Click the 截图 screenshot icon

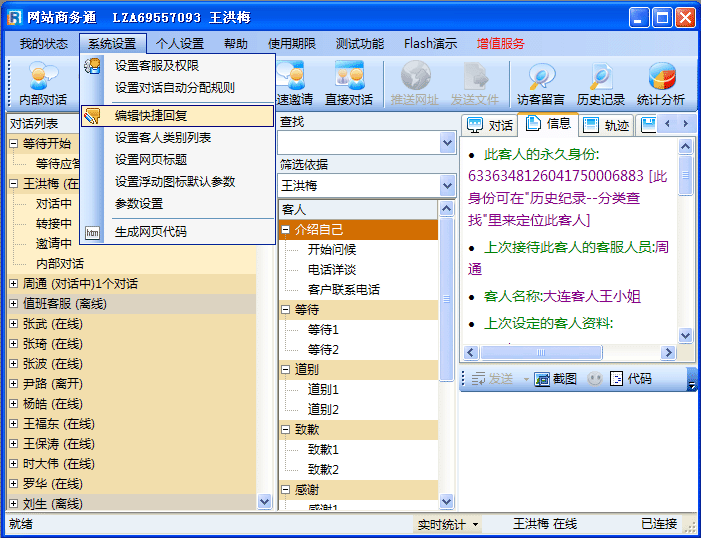(555, 379)
